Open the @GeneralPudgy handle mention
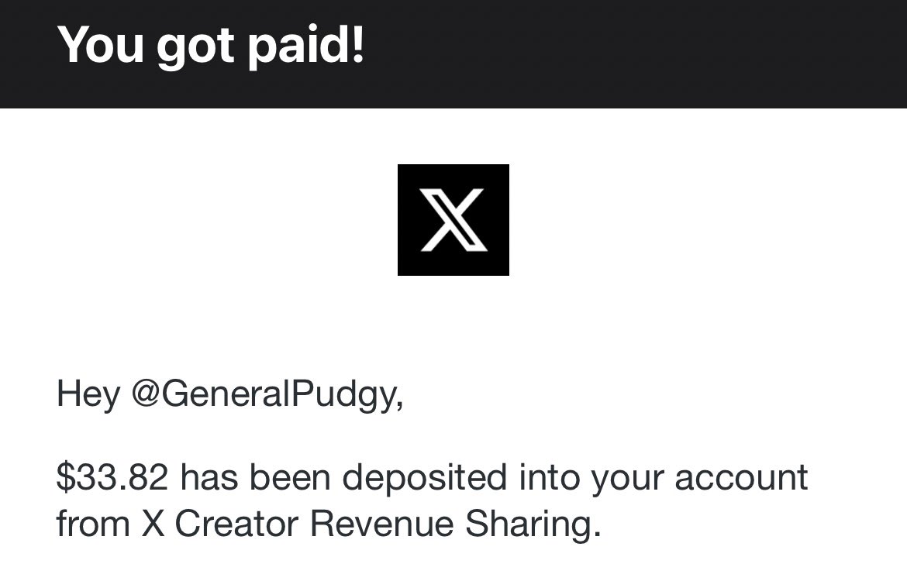The height and width of the screenshot is (588, 907). tap(267, 395)
